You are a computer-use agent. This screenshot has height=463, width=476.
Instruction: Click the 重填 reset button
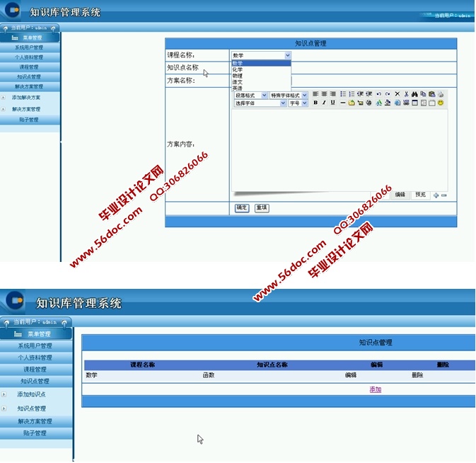pyautogui.click(x=262, y=208)
